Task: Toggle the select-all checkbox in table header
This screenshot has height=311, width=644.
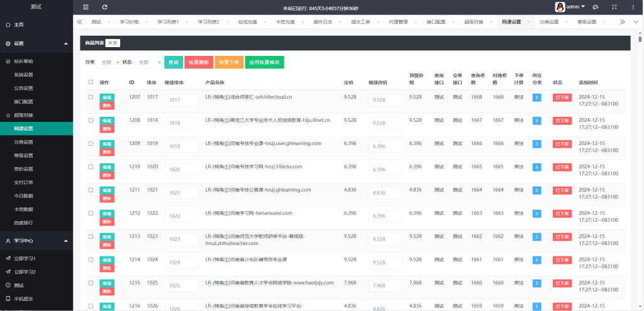Action: point(91,82)
